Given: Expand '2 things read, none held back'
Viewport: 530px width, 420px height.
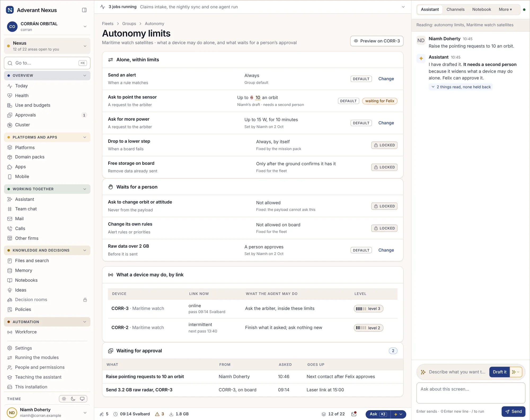Looking at the screenshot, I should click(461, 87).
